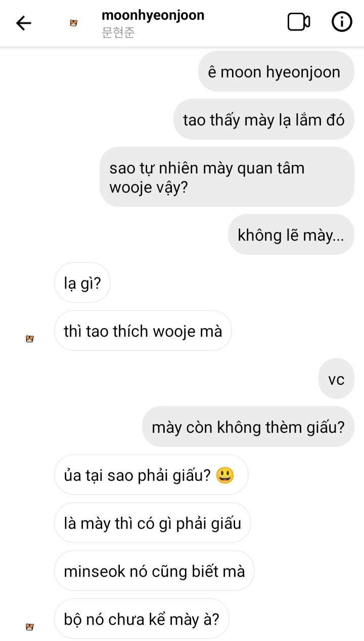Viewport: 364px width, 641px height.
Task: Select the 'tao thấy mày lạ lắm đó' message
Action: point(264,120)
